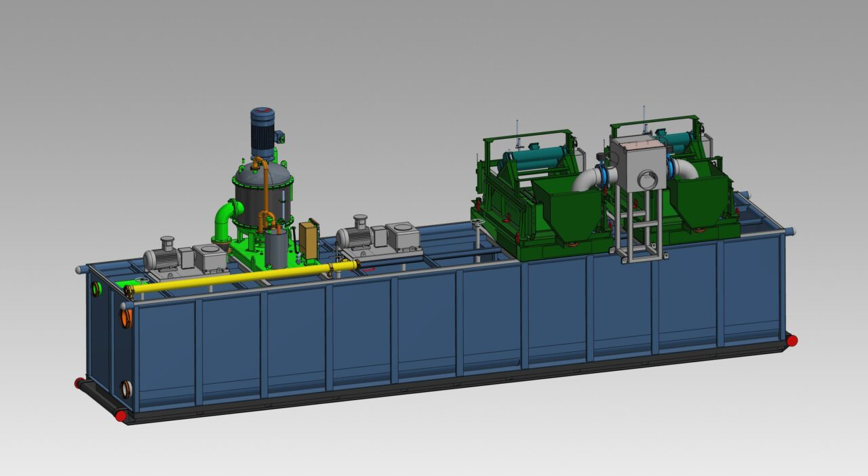Select the small gray cylinder tank below degasser
This screenshot has width=868, height=476.
point(276,249)
